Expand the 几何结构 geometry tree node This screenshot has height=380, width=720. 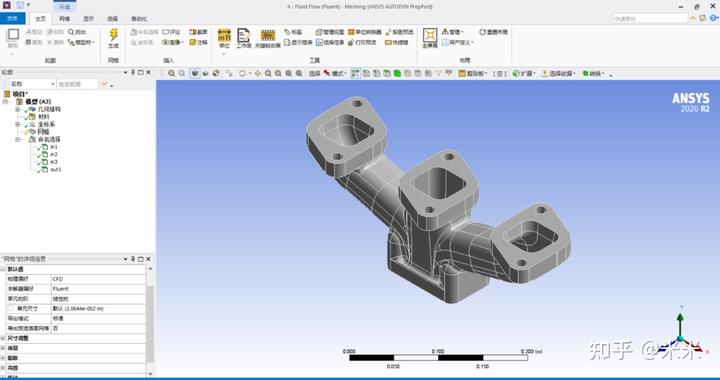tap(18, 109)
